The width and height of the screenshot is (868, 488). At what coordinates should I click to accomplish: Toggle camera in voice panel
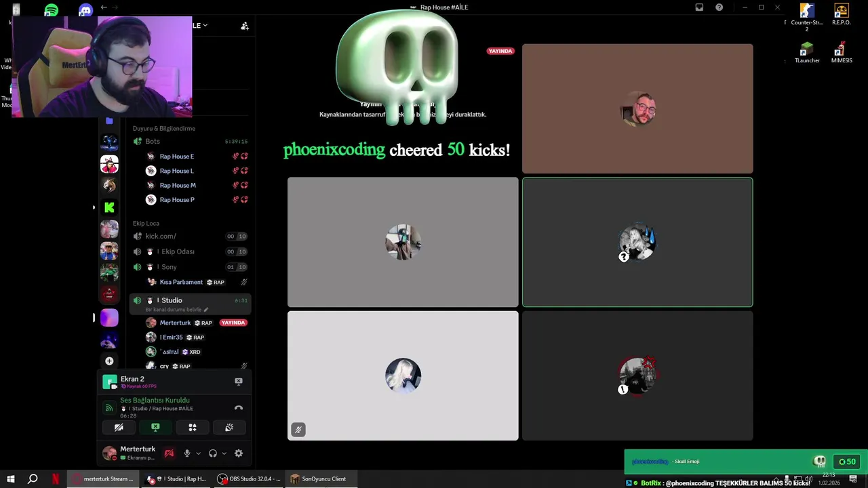coord(119,427)
